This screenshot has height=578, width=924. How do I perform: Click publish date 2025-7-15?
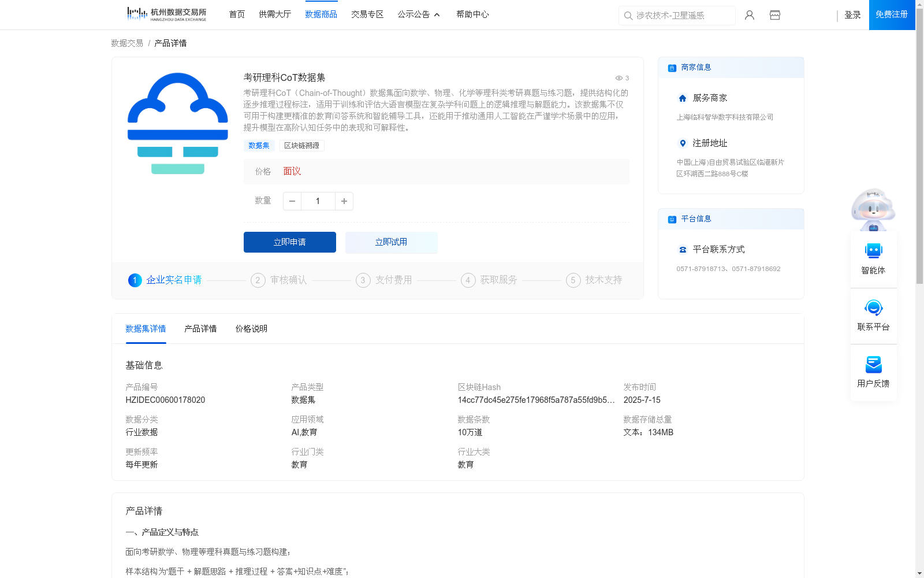[x=642, y=400]
